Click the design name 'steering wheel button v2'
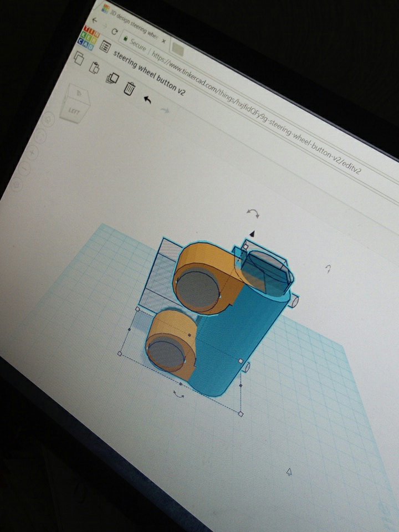Viewport: 399px width, 532px height. (x=149, y=73)
